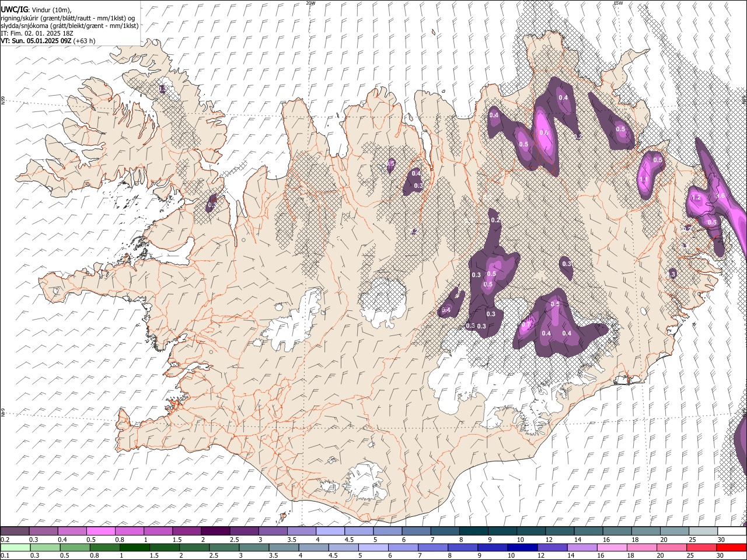Select the navy blue swatch labeled 10 in lower legend
This screenshot has width=747, height=560.
coord(521,548)
